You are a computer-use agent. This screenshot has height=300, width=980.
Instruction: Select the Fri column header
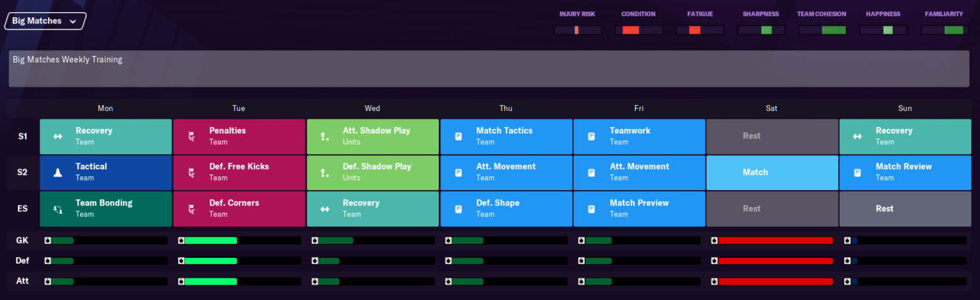pos(639,109)
